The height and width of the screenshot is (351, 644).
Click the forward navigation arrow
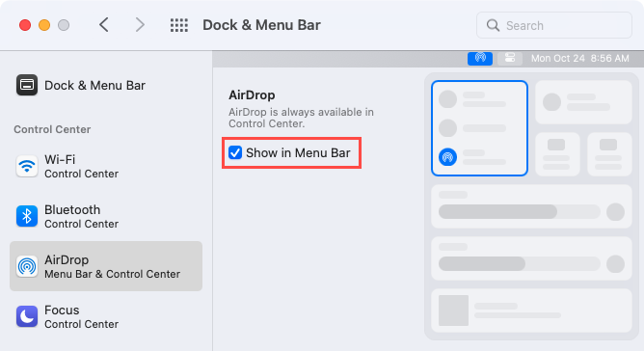click(x=140, y=25)
